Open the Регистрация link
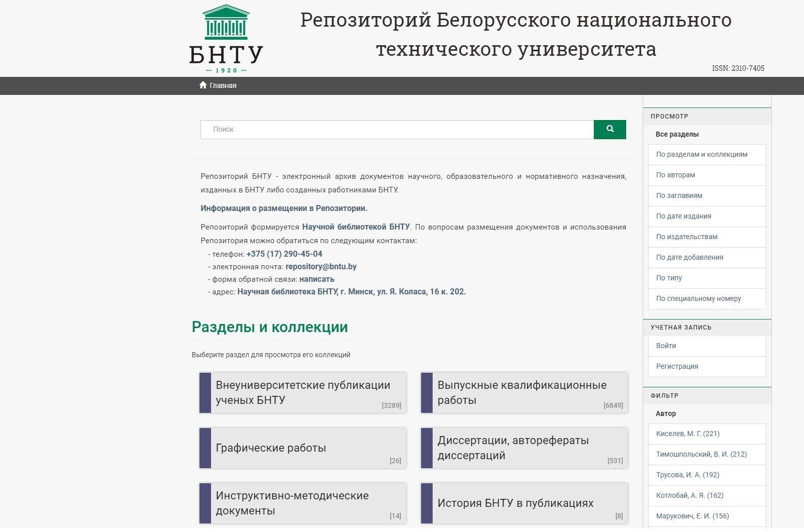Viewport: 804px width, 532px height. 707,366
